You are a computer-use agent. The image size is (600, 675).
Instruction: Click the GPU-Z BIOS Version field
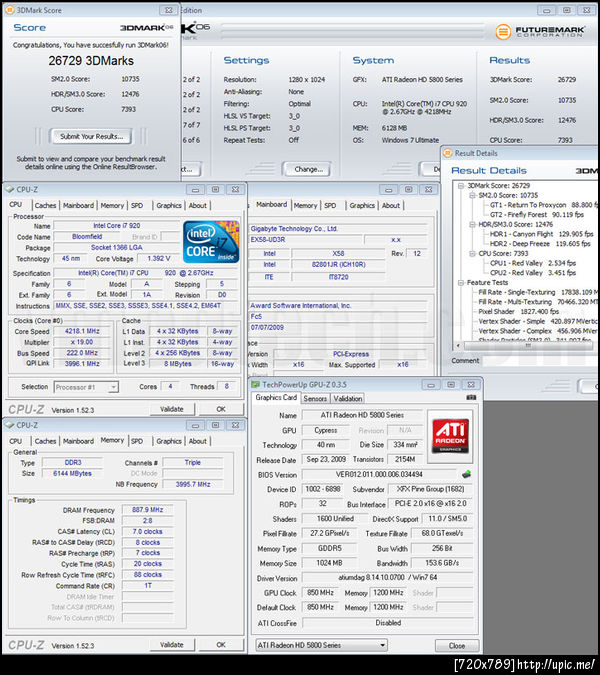click(379, 474)
